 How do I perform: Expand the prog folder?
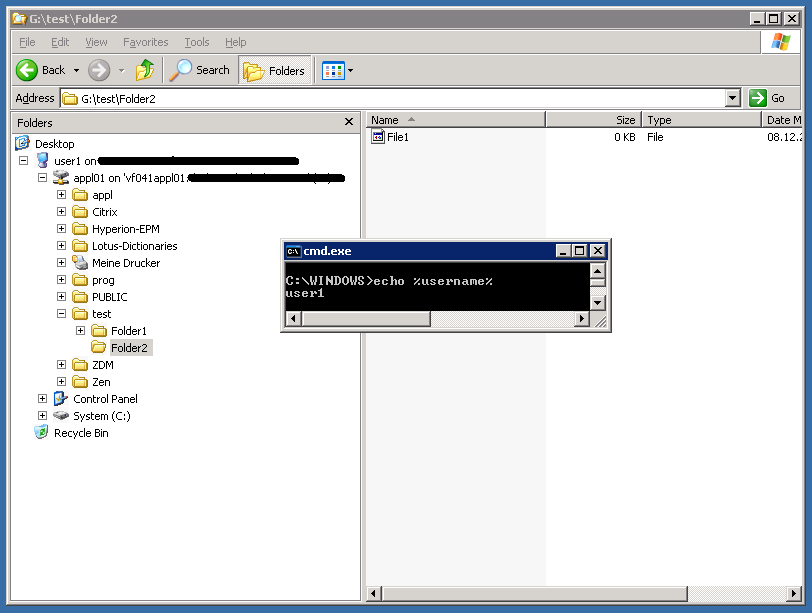point(62,280)
